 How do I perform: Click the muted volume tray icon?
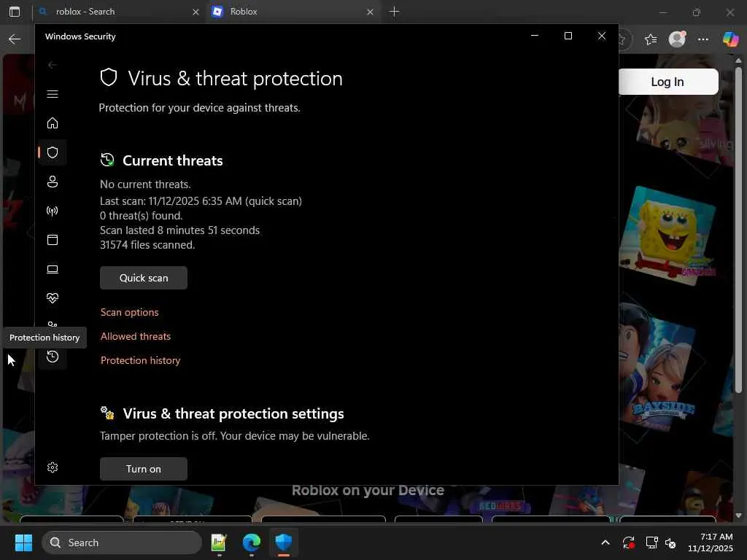pos(670,542)
